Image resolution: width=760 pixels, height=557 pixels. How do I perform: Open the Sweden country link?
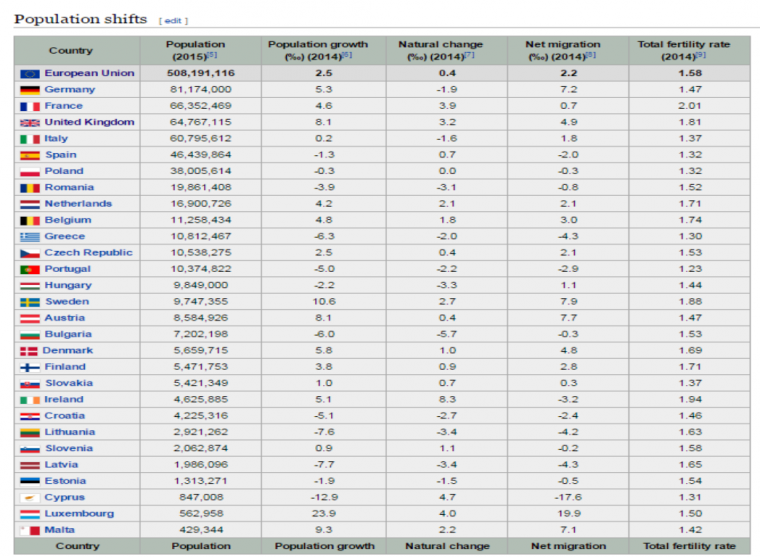click(x=67, y=302)
